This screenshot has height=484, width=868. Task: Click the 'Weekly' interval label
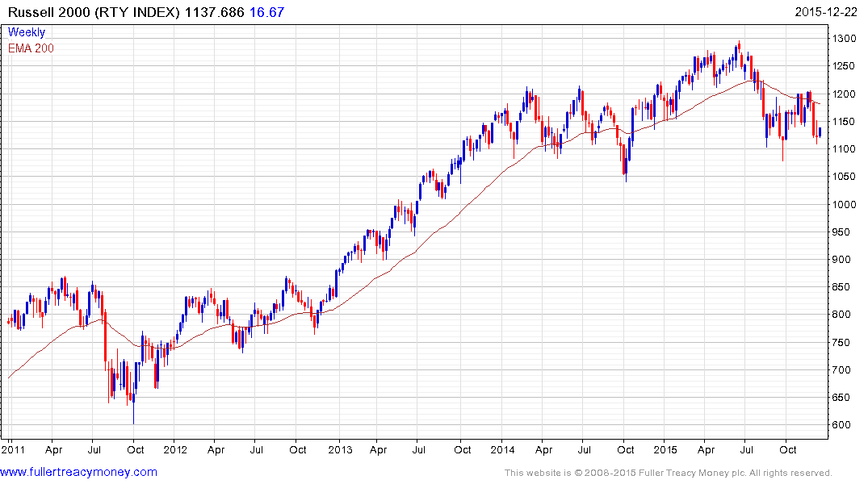(x=26, y=32)
